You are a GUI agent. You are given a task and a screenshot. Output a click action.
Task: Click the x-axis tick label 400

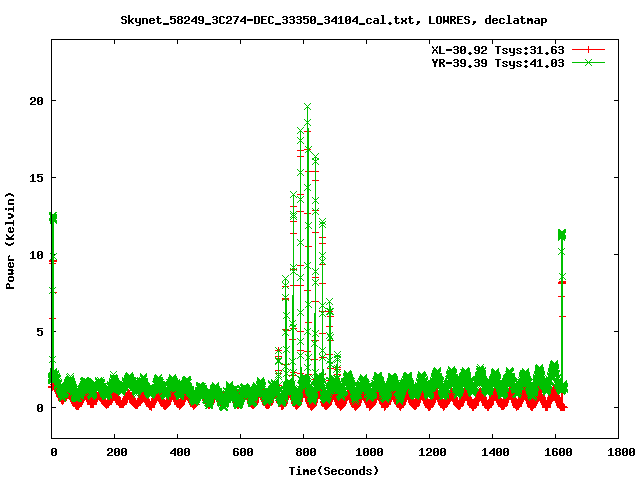180,452
